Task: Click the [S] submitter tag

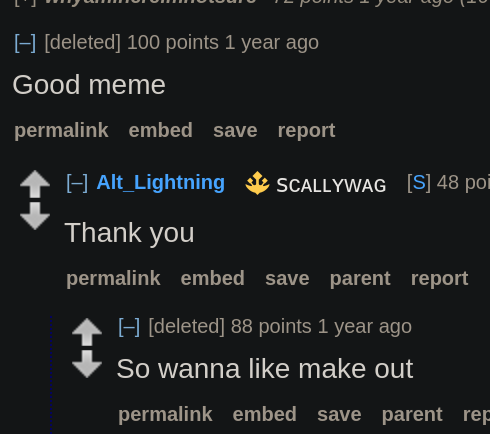Action: click(x=419, y=183)
